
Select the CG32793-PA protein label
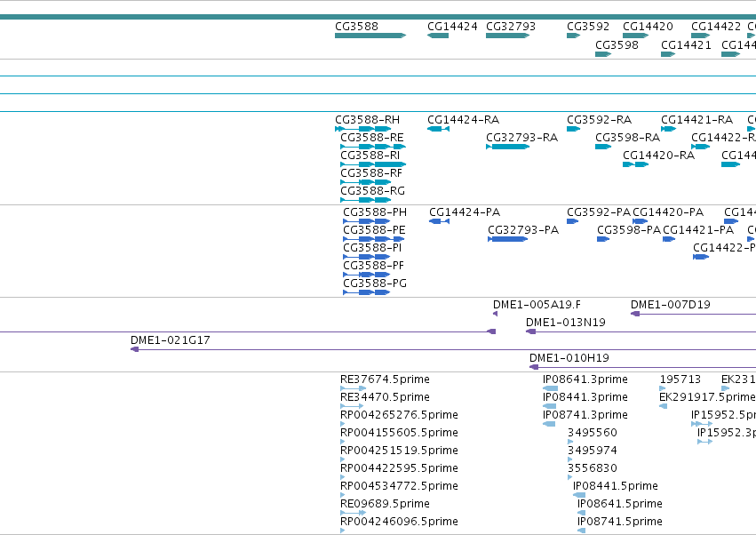[x=523, y=230]
